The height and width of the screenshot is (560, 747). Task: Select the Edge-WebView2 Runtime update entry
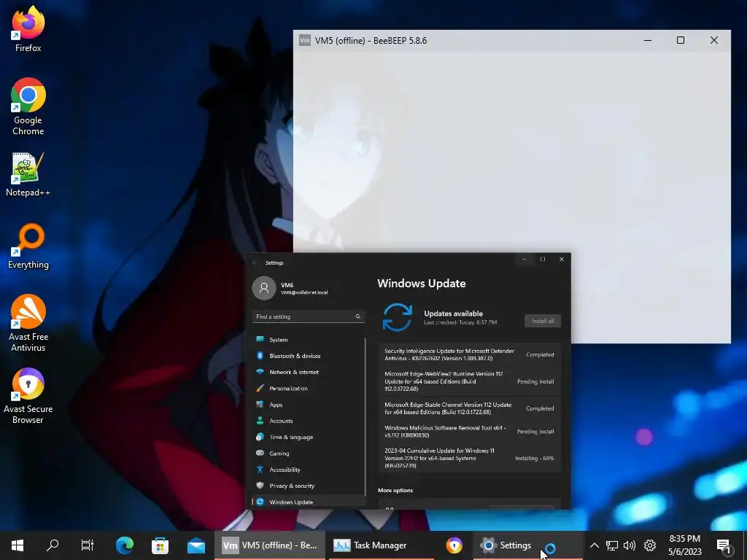[470, 381]
